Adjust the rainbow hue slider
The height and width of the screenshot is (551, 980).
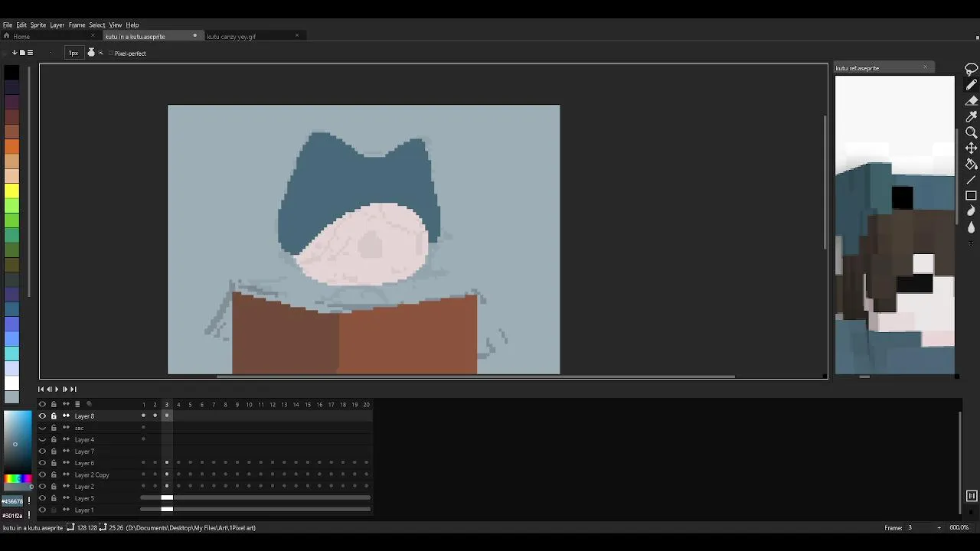point(17,479)
